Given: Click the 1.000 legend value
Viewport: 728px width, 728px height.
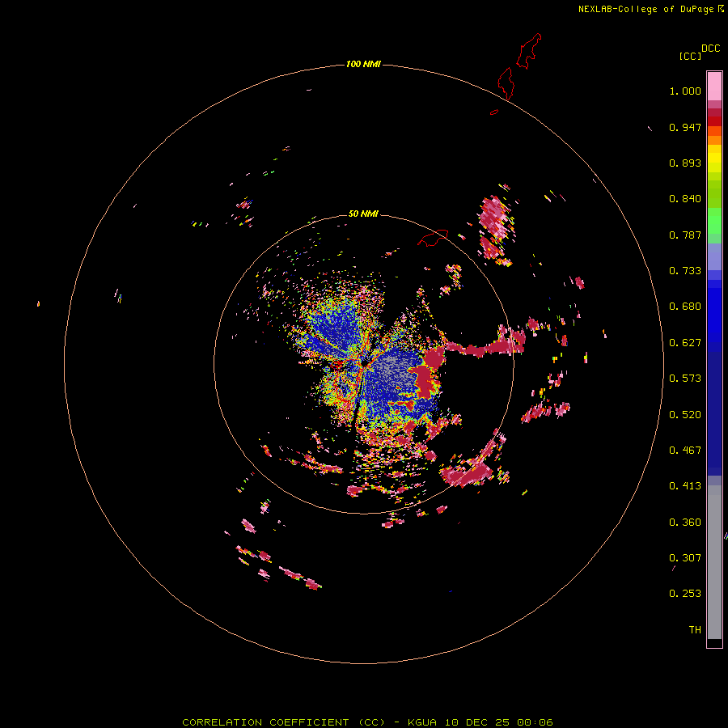Looking at the screenshot, I should 685,91.
